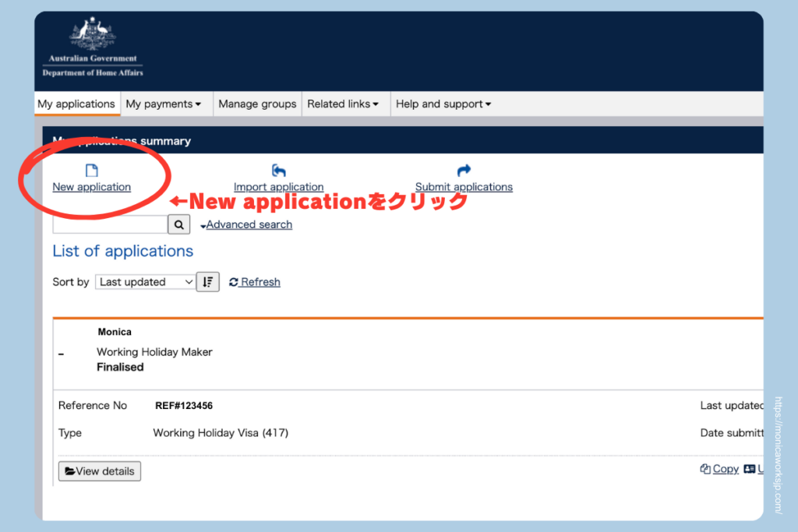Click the applicant name Monica
Image resolution: width=798 pixels, height=532 pixels.
[x=115, y=332]
